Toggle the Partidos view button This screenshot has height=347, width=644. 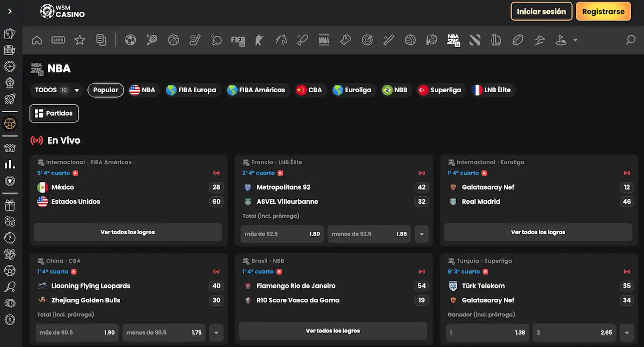point(54,114)
